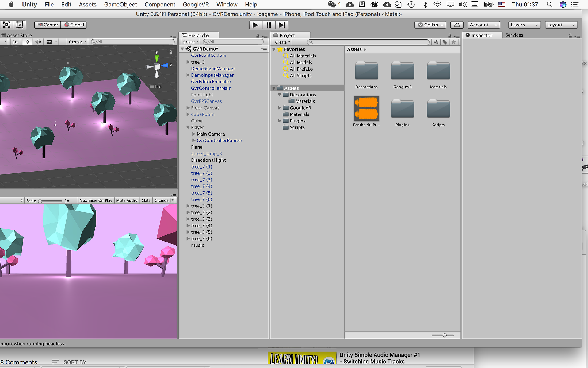Screen dimensions: 588x368
Task: Adjust the asset icon size slider
Action: [x=442, y=335]
